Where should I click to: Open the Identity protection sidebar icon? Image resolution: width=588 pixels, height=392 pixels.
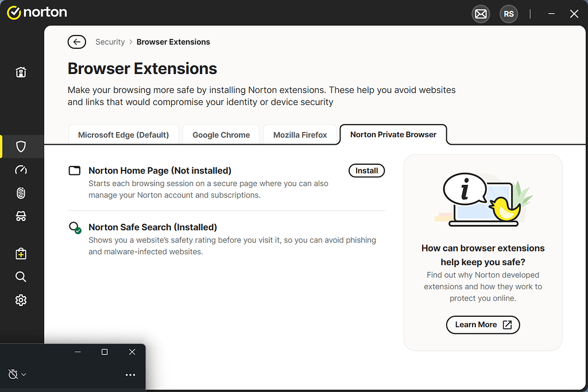(21, 193)
